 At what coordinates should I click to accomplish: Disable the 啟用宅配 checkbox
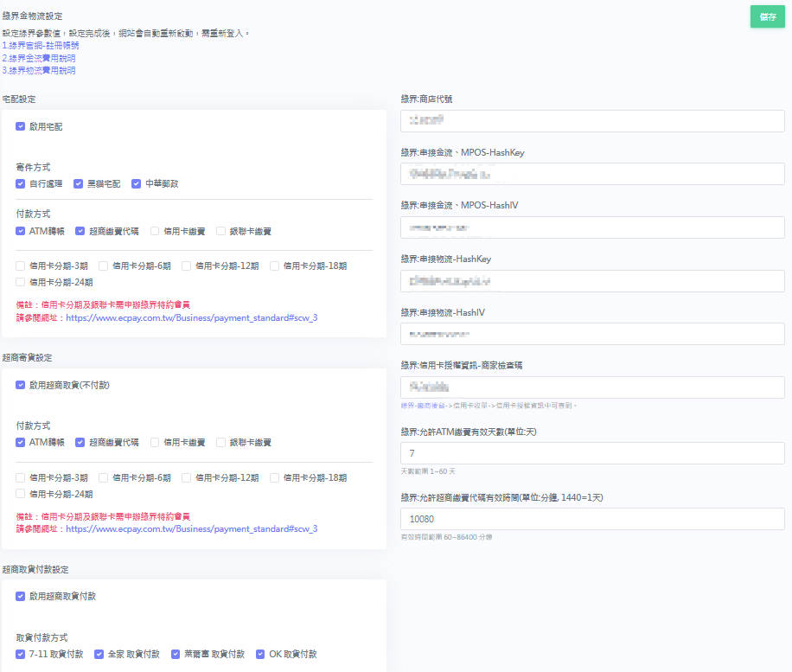[x=21, y=126]
